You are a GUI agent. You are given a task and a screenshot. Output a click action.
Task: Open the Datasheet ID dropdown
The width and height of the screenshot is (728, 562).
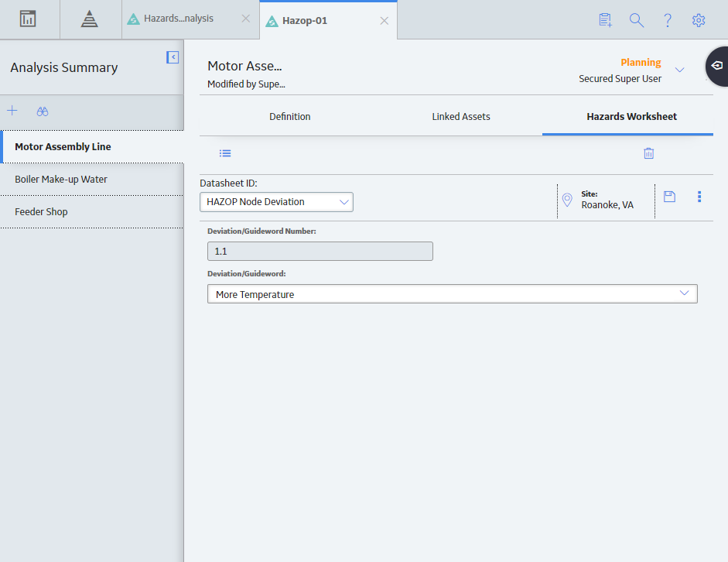point(276,202)
